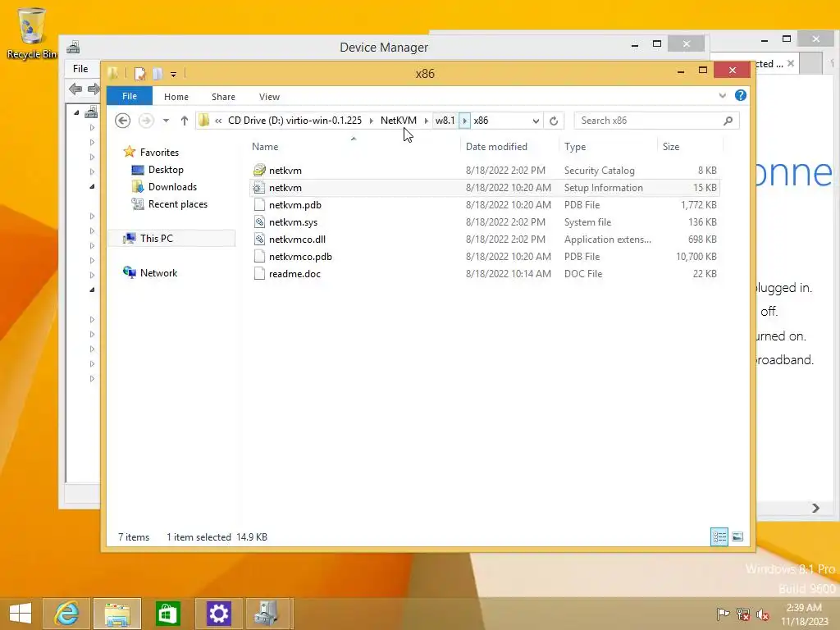Screen dimensions: 840x630
Task: Click Properties icon in quick access toolbar
Action: pos(139,73)
